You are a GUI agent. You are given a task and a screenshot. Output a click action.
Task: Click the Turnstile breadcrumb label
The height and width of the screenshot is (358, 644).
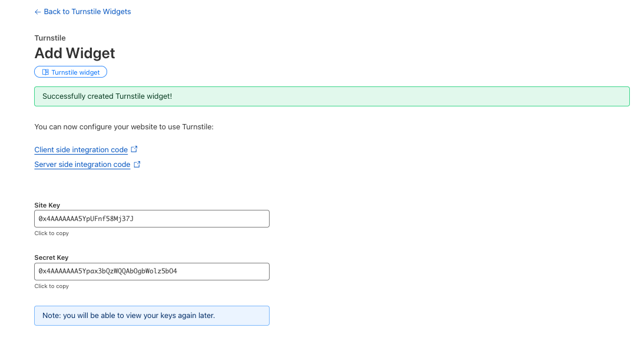[50, 38]
